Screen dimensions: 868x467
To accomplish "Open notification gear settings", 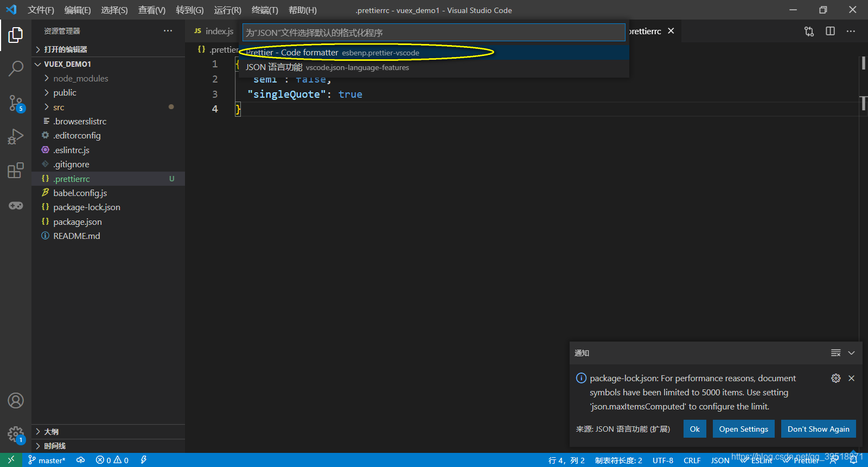I will (x=836, y=378).
